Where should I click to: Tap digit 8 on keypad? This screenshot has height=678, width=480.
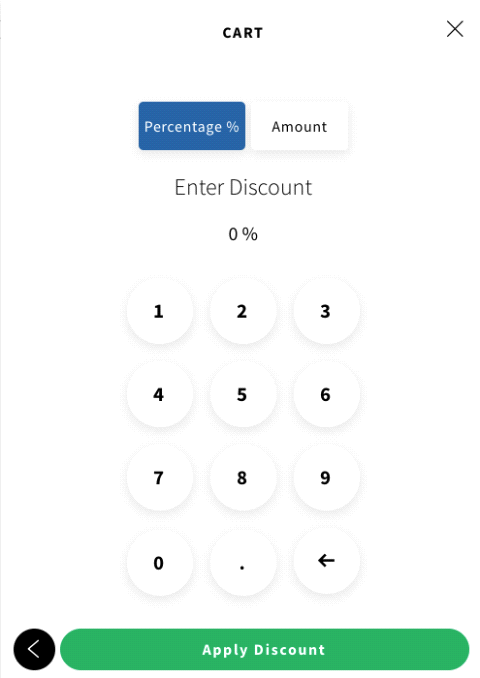[243, 477]
